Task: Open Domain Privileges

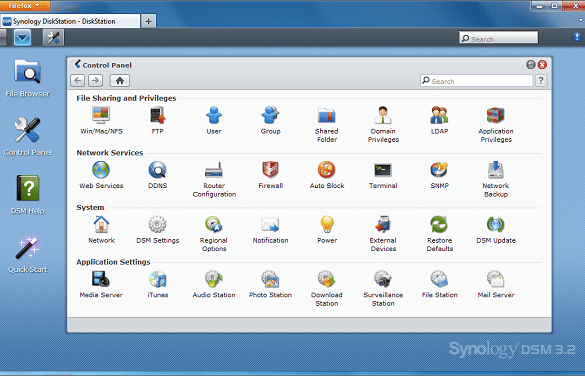Action: tap(383, 115)
